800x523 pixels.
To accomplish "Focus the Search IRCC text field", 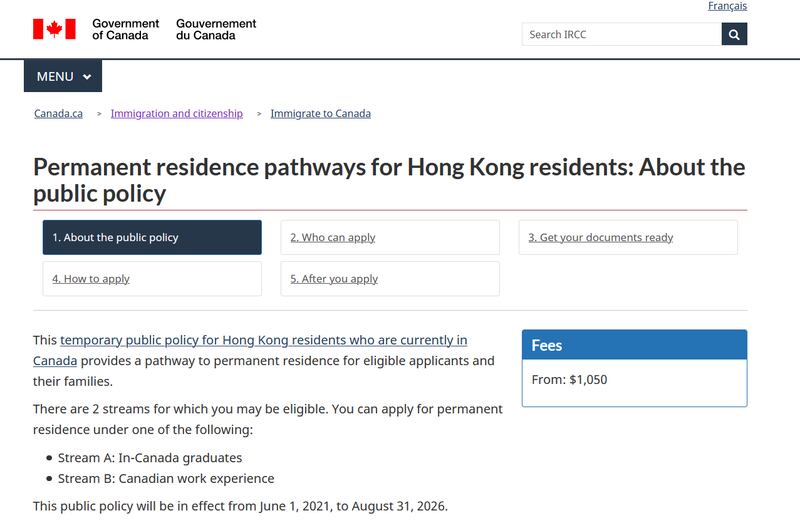I will [x=621, y=34].
